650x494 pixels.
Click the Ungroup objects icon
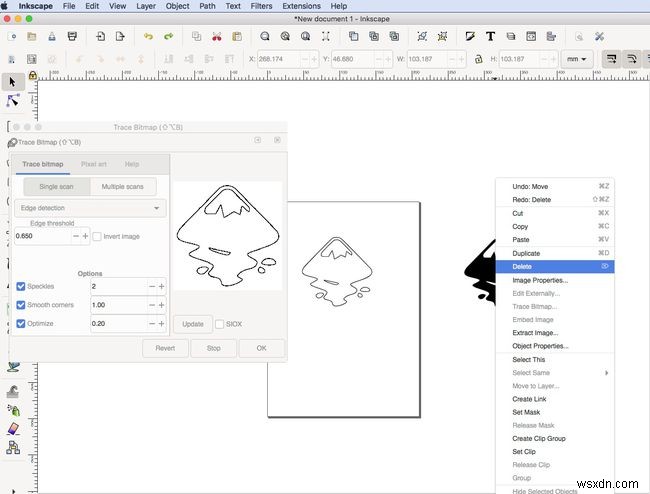442,36
